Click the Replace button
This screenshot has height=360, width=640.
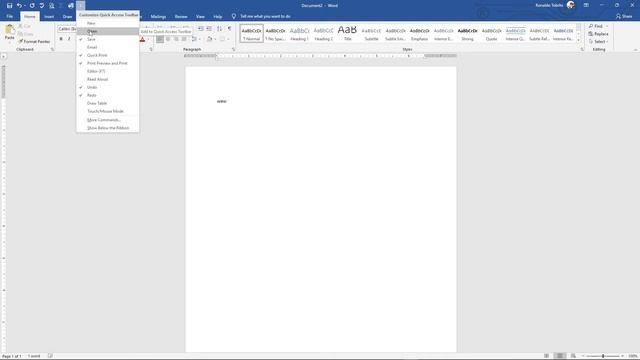pyautogui.click(x=598, y=34)
